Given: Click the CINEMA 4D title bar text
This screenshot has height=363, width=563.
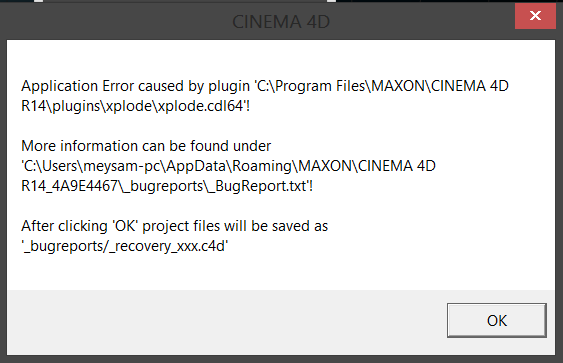Looking at the screenshot, I should (281, 22).
